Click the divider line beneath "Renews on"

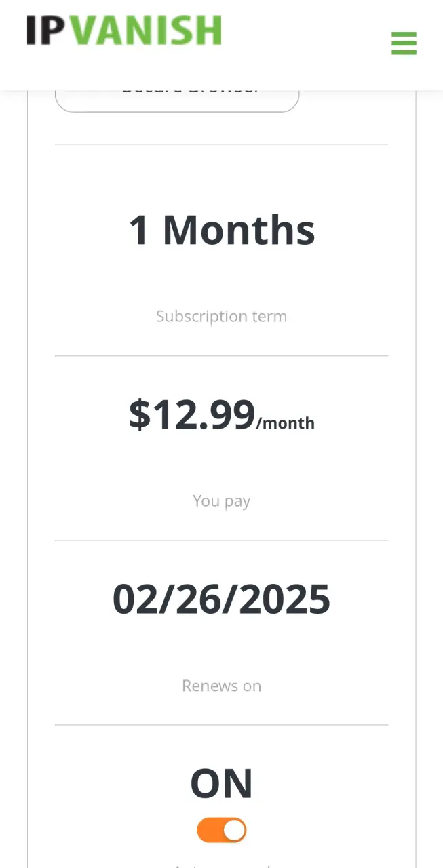point(222,725)
